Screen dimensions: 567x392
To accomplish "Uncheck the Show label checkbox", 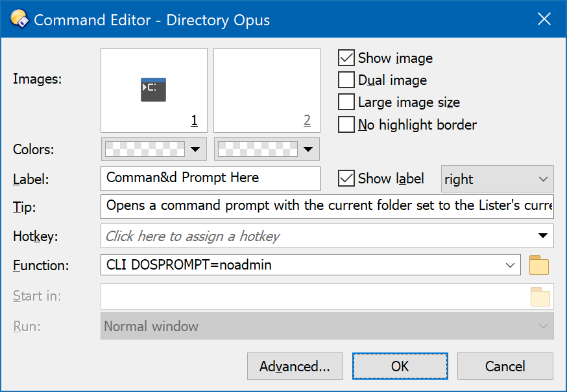I will coord(346,178).
